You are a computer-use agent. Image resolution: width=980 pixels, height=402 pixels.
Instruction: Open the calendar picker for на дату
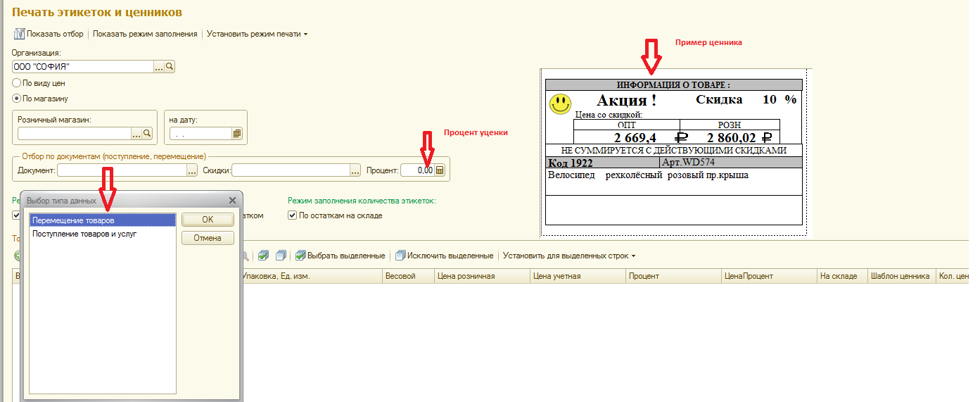point(237,133)
